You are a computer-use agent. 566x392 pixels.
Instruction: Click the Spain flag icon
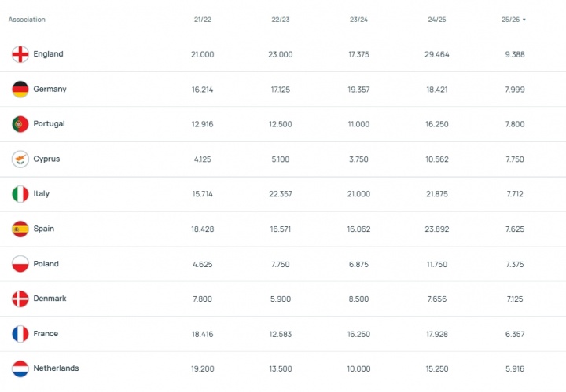(20, 229)
